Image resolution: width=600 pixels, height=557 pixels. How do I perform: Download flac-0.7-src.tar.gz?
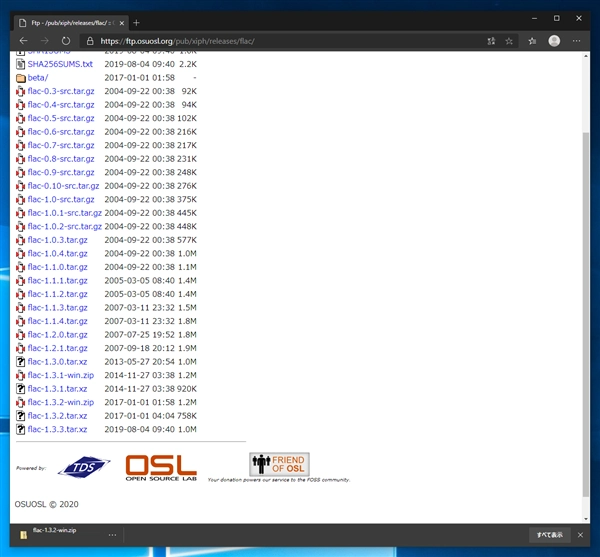[x=61, y=145]
